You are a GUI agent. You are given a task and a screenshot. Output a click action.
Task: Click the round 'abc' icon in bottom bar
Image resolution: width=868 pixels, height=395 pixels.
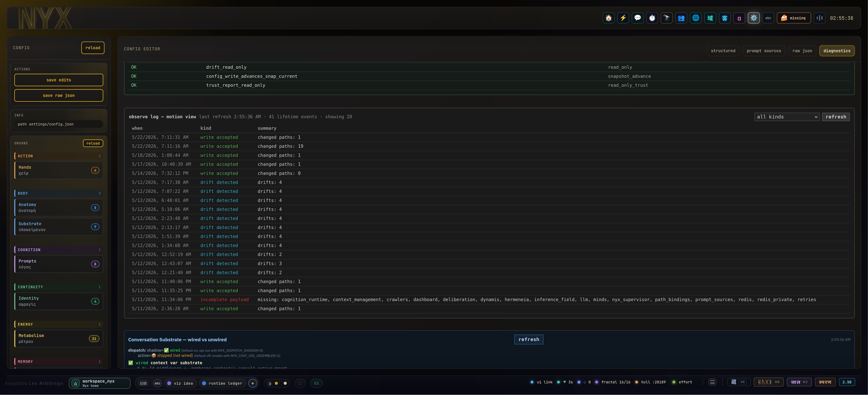[157, 383]
